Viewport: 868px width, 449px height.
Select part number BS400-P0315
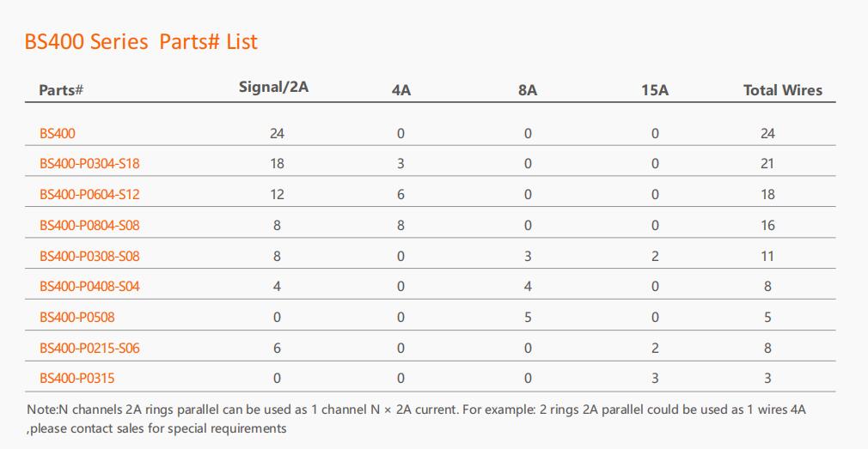[x=76, y=379]
